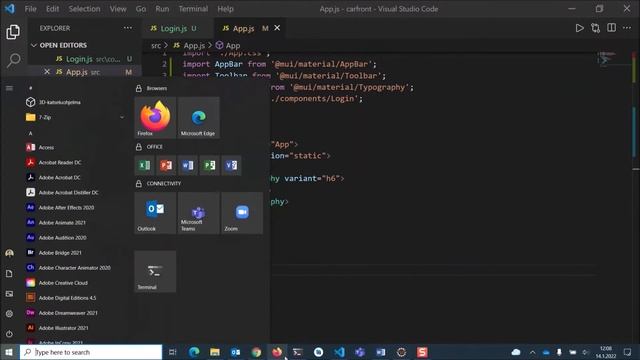Click the App symbol breadcrumb
640x360 pixels.
(228, 46)
